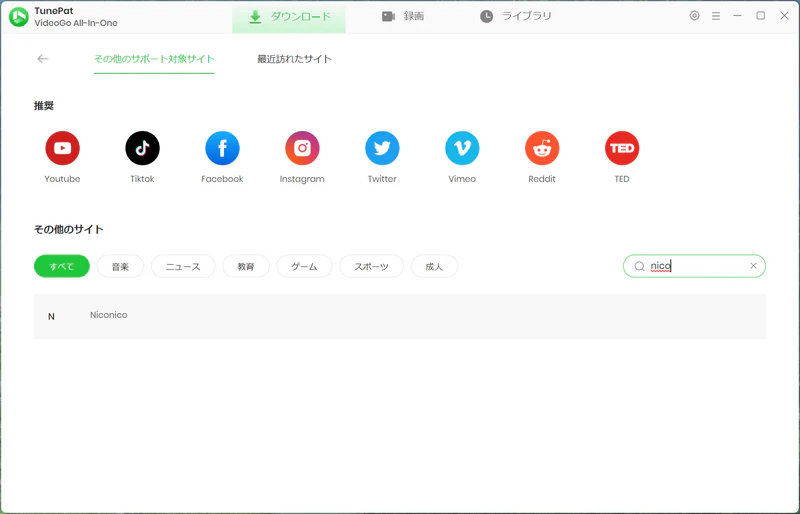Filter sites by スポーツ
Image resolution: width=800 pixels, height=514 pixels.
coord(371,266)
